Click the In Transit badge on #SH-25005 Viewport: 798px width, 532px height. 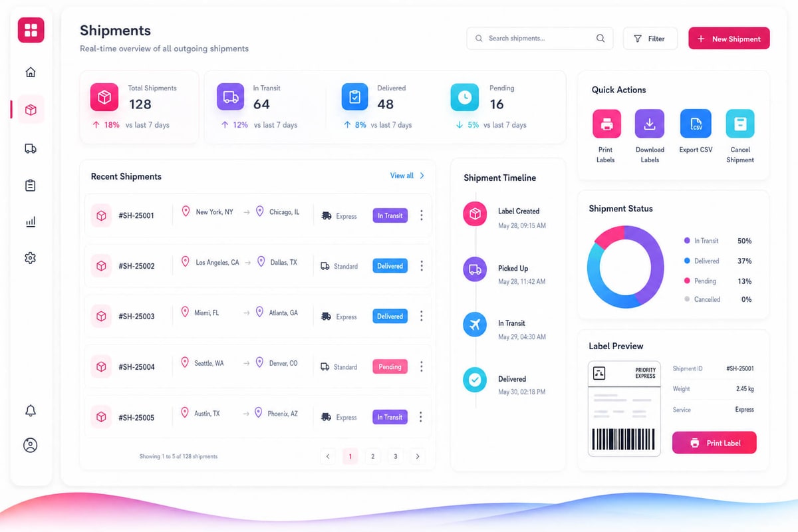(x=390, y=417)
